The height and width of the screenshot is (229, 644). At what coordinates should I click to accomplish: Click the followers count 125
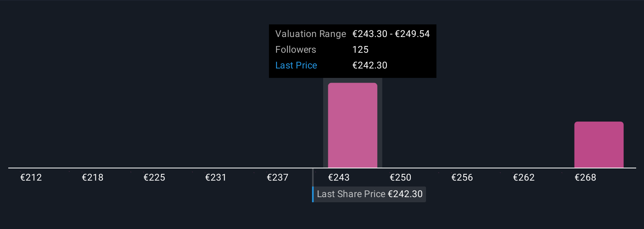pos(360,50)
